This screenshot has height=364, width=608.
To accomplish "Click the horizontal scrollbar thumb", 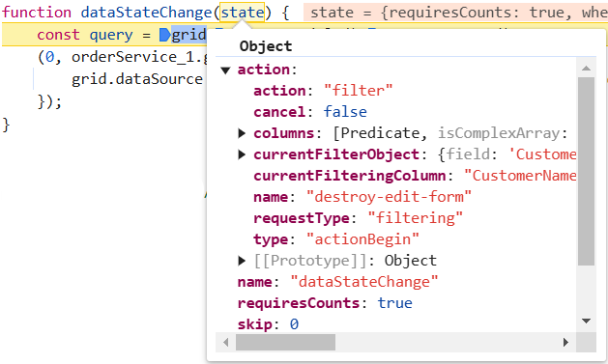I will (x=285, y=343).
